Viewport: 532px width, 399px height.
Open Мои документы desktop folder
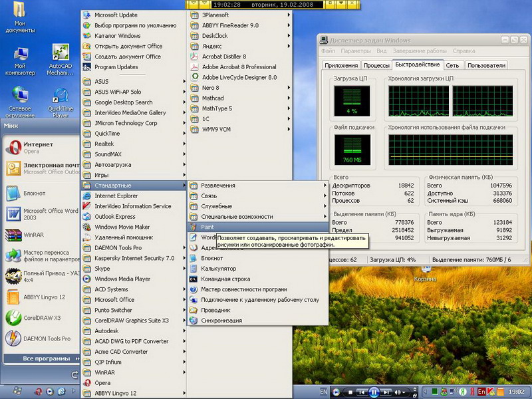(x=20, y=18)
